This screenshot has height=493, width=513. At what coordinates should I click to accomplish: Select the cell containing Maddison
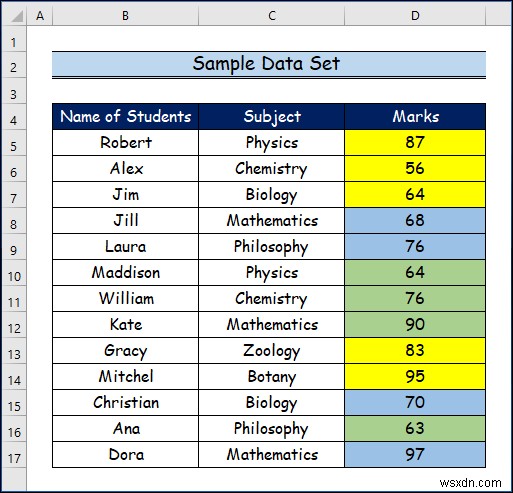125,273
